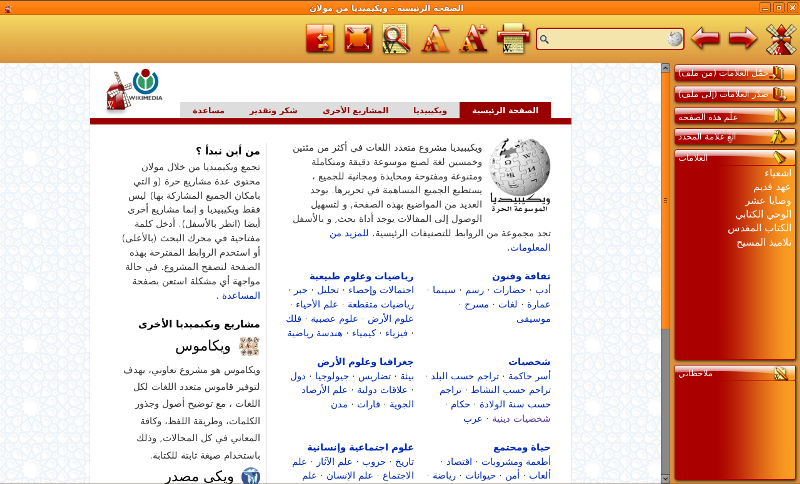Follow the شخصيات دينية link
Screen dimensions: 800x484
(521, 419)
